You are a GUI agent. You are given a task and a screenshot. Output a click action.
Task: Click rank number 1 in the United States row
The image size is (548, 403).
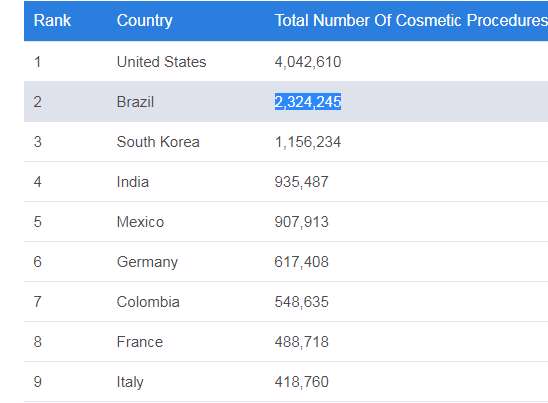click(x=37, y=62)
